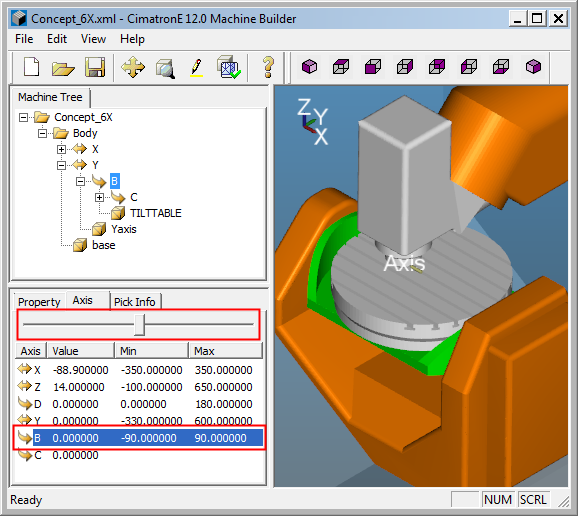Select the Y axis in machine tree
The height and width of the screenshot is (516, 578).
[x=95, y=165]
